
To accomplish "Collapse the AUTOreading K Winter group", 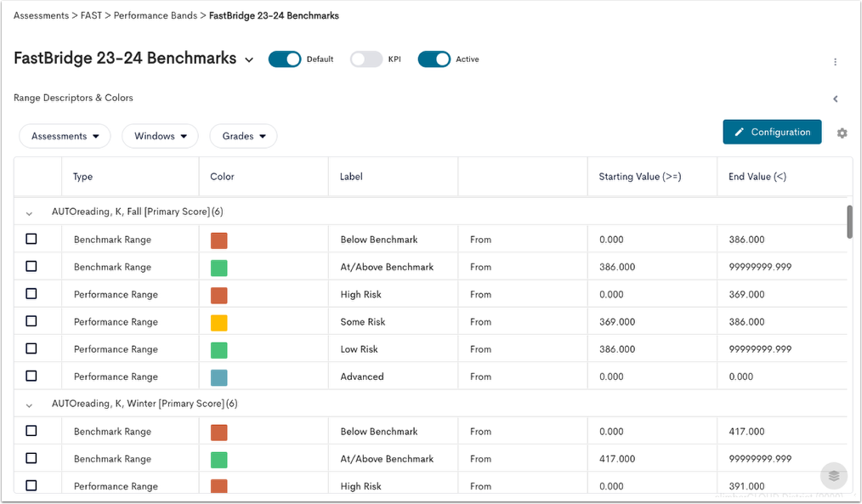I will pyautogui.click(x=29, y=405).
